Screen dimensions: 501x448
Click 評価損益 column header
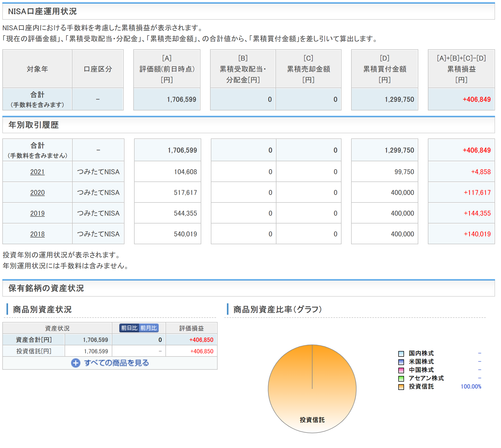tap(191, 328)
